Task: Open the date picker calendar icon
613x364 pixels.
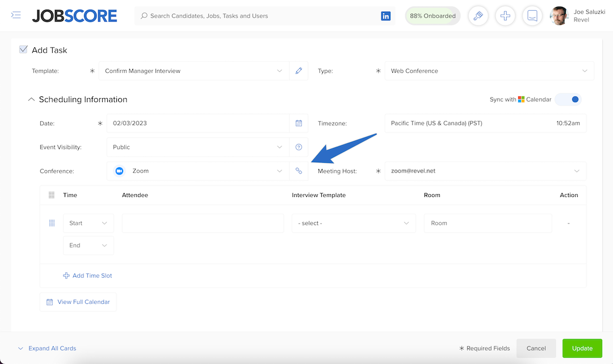Action: click(x=299, y=123)
